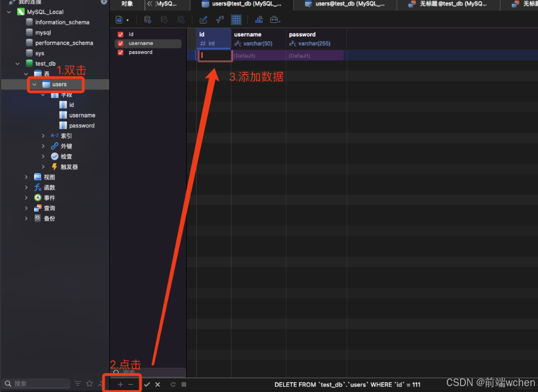This screenshot has width=538, height=392.
Task: Toggle the username column checkbox
Action: [x=120, y=43]
